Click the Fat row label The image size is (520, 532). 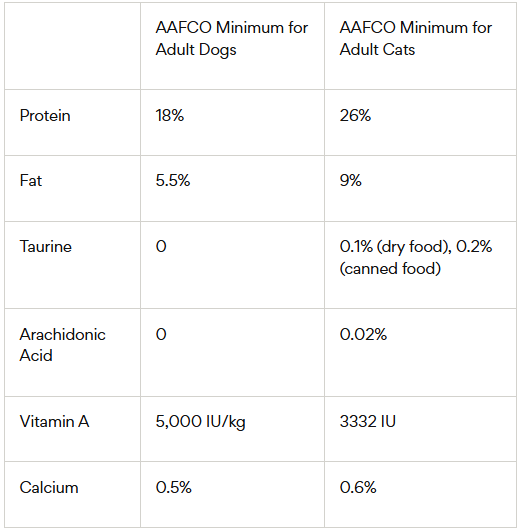point(31,180)
